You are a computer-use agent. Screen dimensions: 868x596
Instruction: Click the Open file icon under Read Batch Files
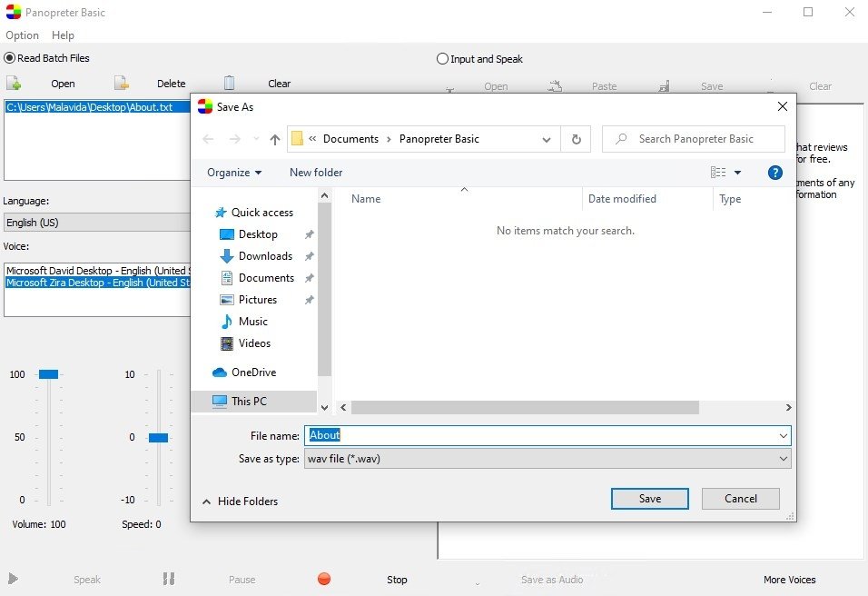[14, 83]
